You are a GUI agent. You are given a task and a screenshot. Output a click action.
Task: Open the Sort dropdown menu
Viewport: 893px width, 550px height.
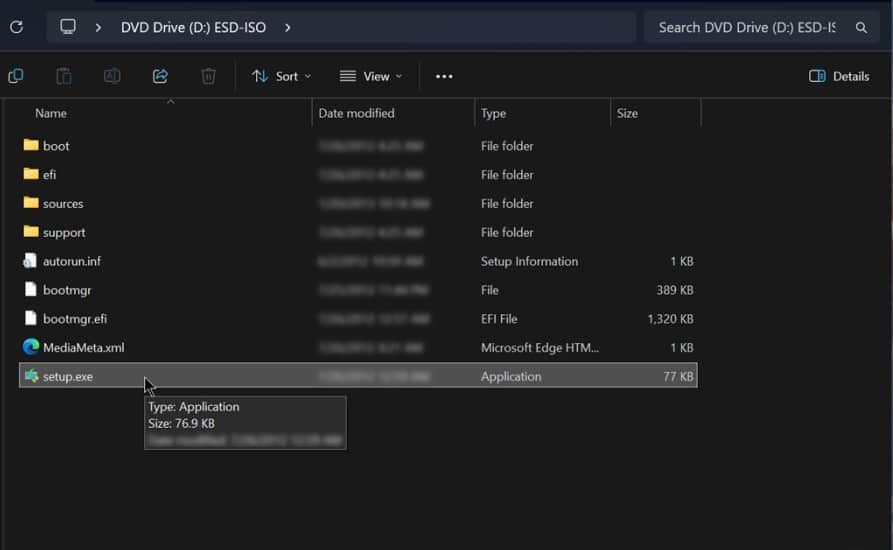[281, 76]
